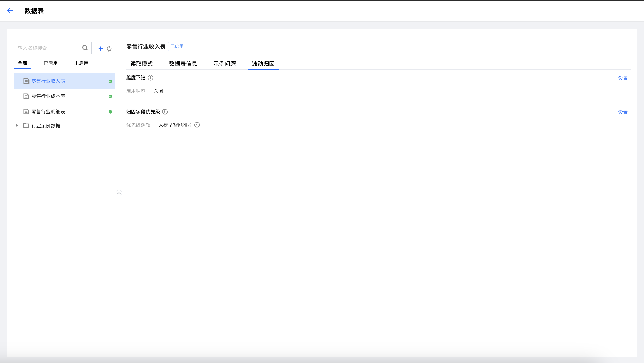
Task: Toggle the sidebar collapse handle
Action: [x=119, y=193]
